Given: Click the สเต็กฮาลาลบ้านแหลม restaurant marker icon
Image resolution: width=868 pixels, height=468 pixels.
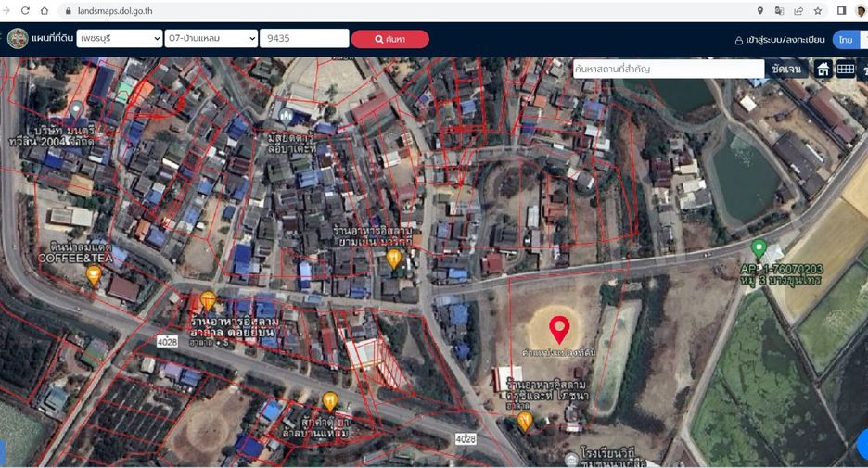Looking at the screenshot, I should (330, 401).
